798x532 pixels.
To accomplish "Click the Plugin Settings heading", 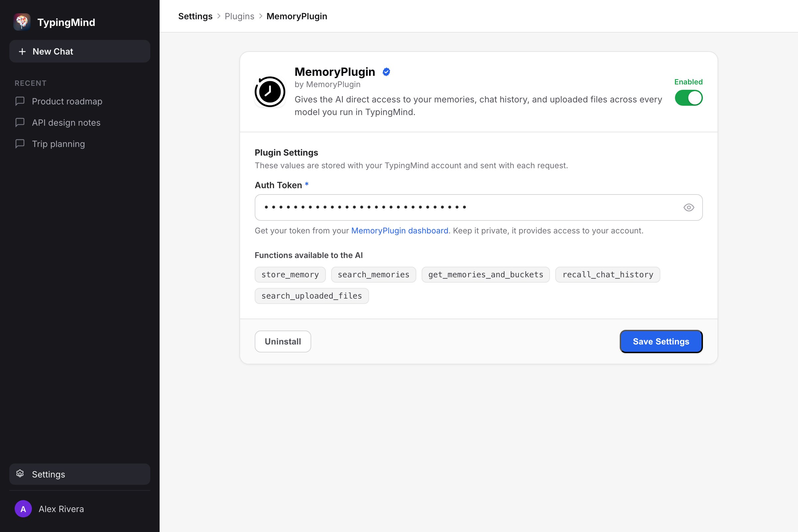I will point(286,153).
